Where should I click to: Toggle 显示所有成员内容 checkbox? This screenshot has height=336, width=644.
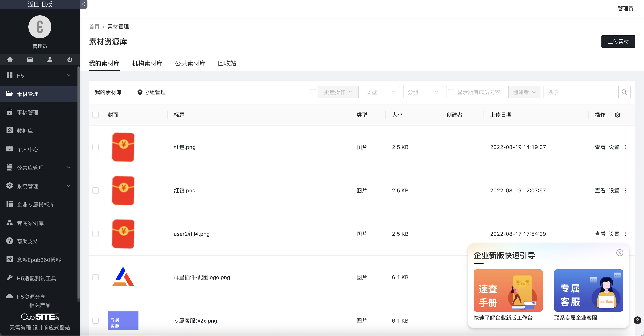[451, 92]
